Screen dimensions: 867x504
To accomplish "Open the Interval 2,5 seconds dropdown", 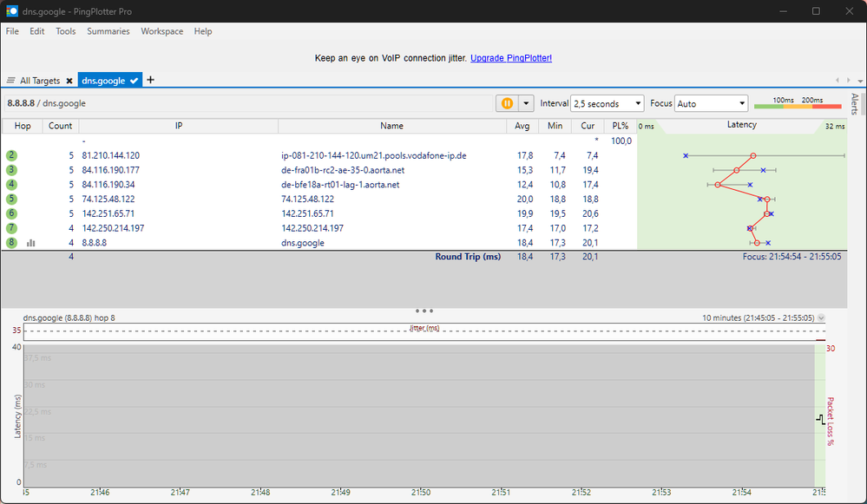I will click(608, 103).
